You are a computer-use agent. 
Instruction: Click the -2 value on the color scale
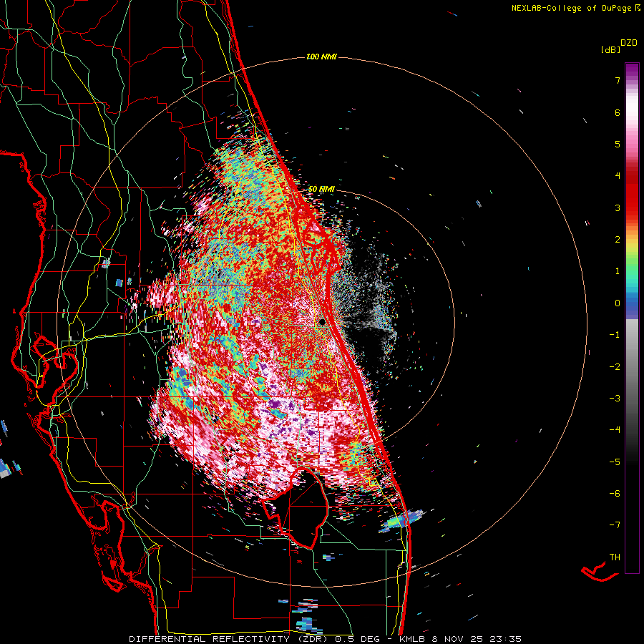[x=615, y=367]
